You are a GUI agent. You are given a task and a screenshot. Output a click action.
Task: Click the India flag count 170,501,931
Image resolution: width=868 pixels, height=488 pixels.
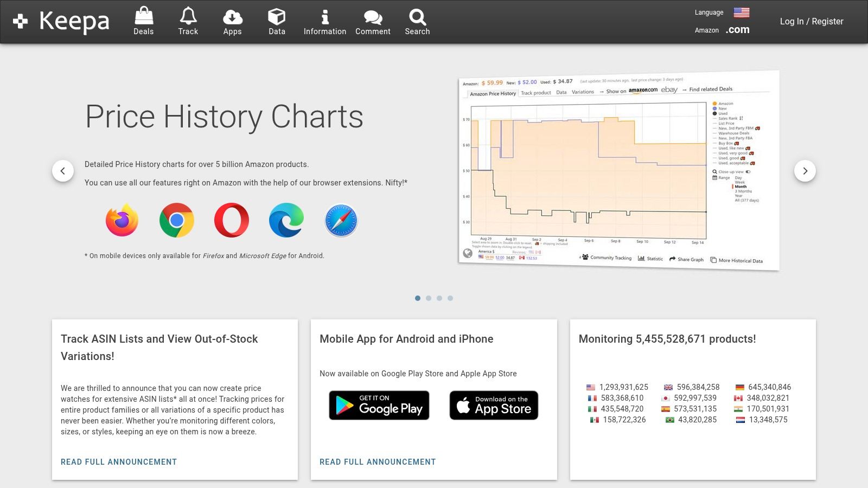[762, 409]
